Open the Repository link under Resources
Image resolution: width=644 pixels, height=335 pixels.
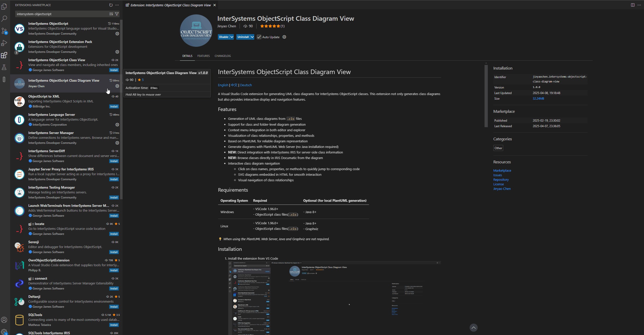[501, 180]
